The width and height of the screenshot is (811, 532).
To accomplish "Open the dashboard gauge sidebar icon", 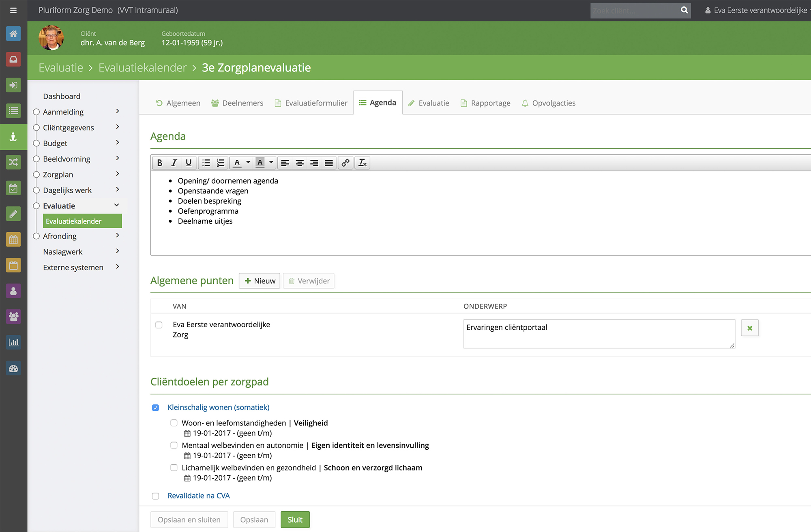I will pos(13,369).
